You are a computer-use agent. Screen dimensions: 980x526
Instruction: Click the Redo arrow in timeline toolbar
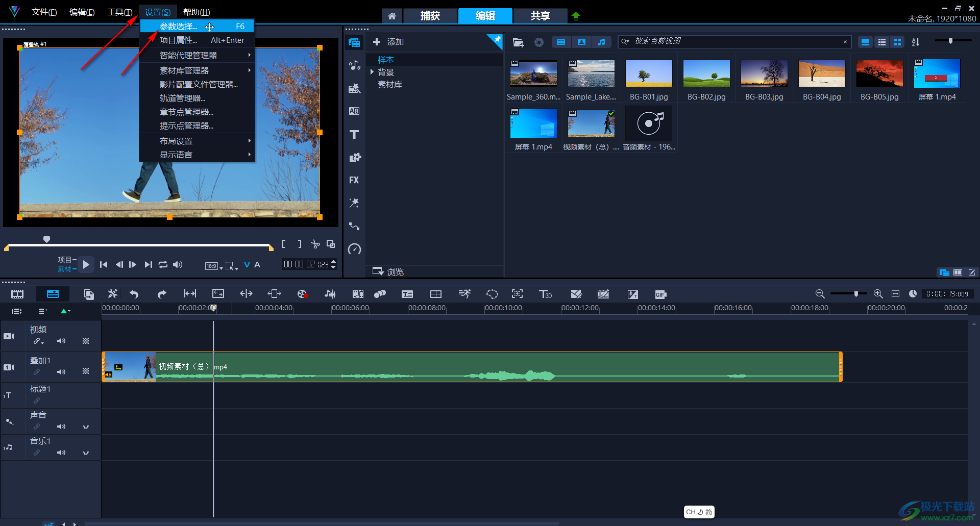(162, 294)
